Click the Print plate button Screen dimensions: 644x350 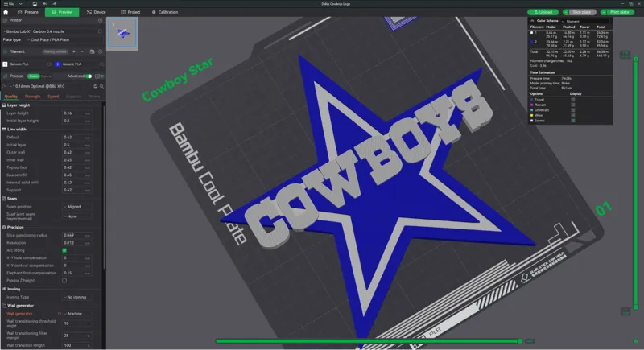click(x=620, y=12)
